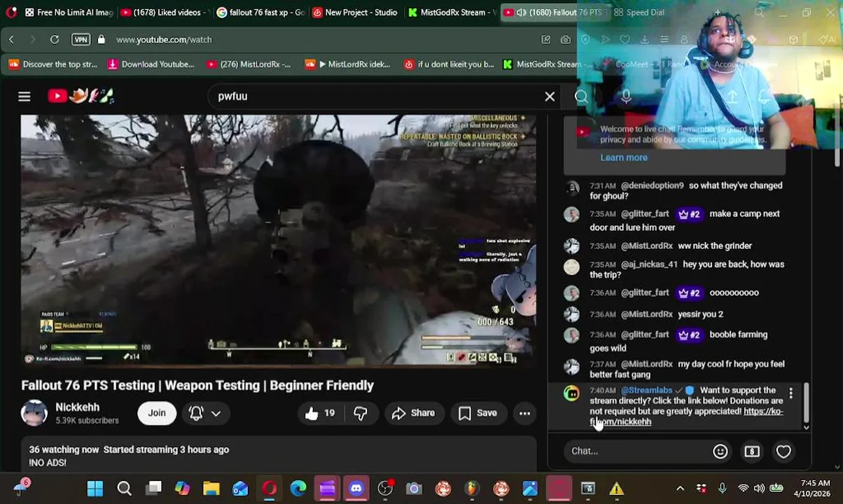This screenshot has height=504, width=843.
Task: Open the if u dont likeit you b... bookmark
Action: pos(449,64)
